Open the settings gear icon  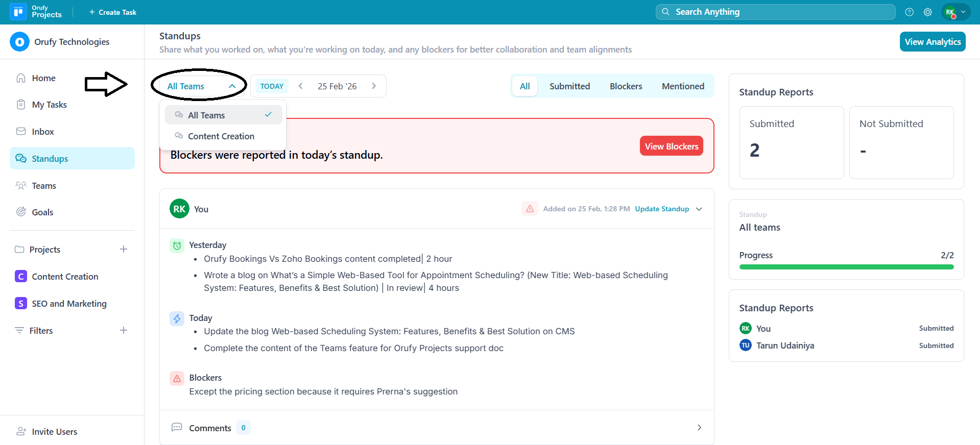pos(927,12)
